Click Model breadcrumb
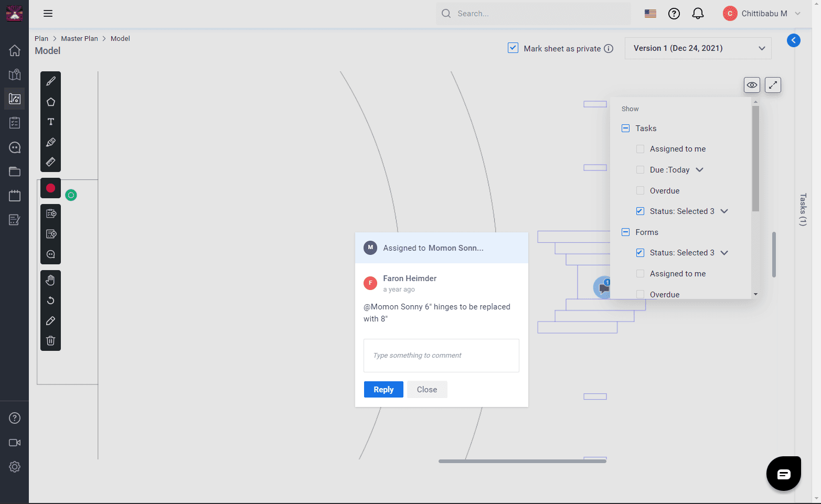Viewport: 821px width, 504px height. click(120, 39)
